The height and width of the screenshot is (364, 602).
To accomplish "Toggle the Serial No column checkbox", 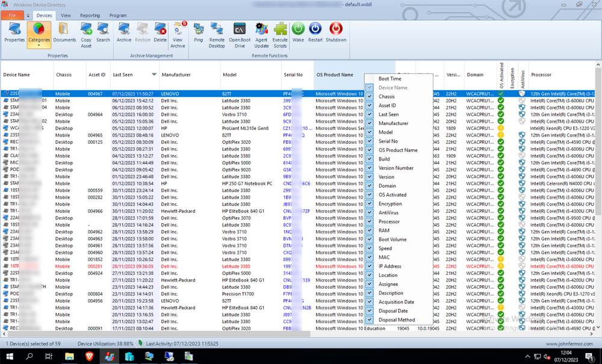I will click(370, 141).
